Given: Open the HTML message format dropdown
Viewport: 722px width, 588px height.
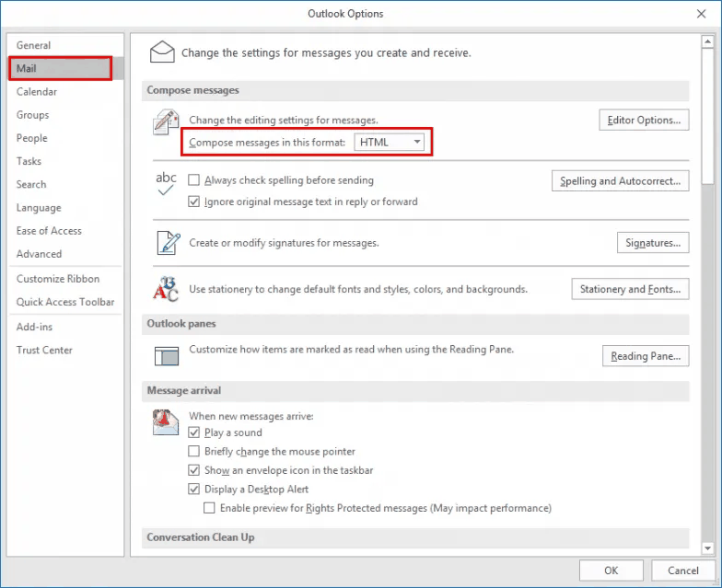Looking at the screenshot, I should 389,142.
